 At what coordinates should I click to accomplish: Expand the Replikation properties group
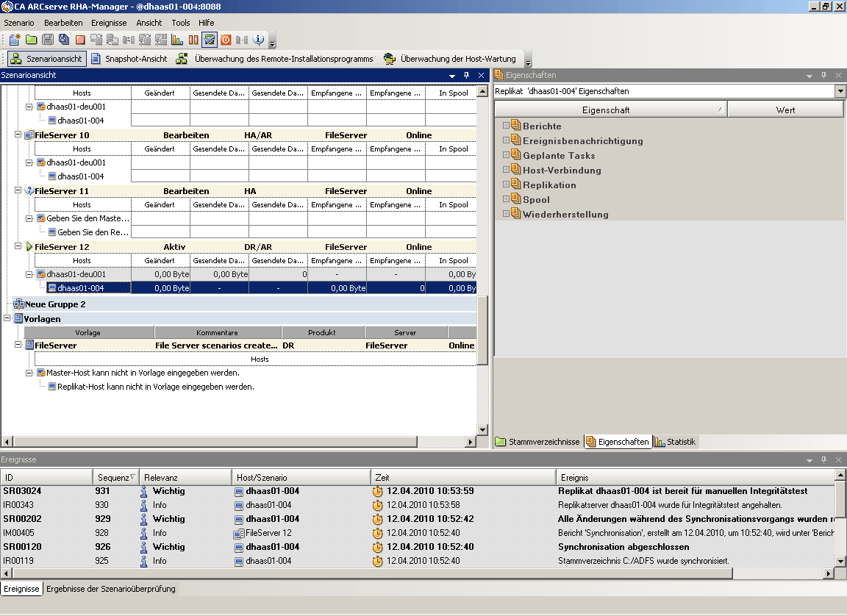(506, 185)
